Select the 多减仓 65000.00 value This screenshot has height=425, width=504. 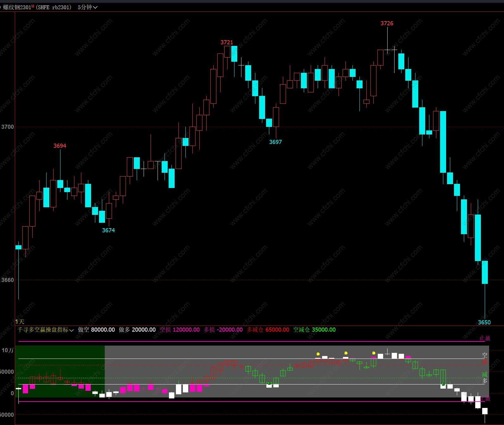(268, 330)
